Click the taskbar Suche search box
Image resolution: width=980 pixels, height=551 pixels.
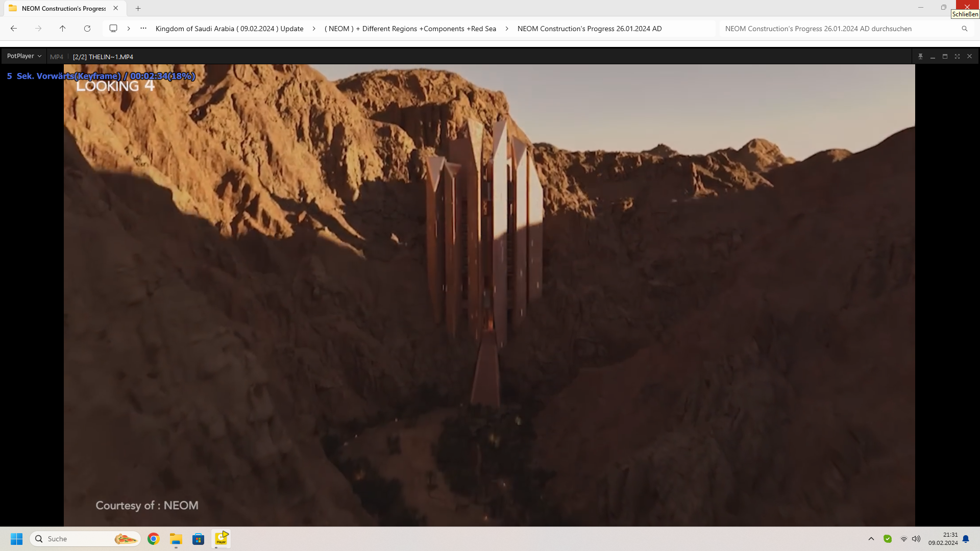[85, 539]
